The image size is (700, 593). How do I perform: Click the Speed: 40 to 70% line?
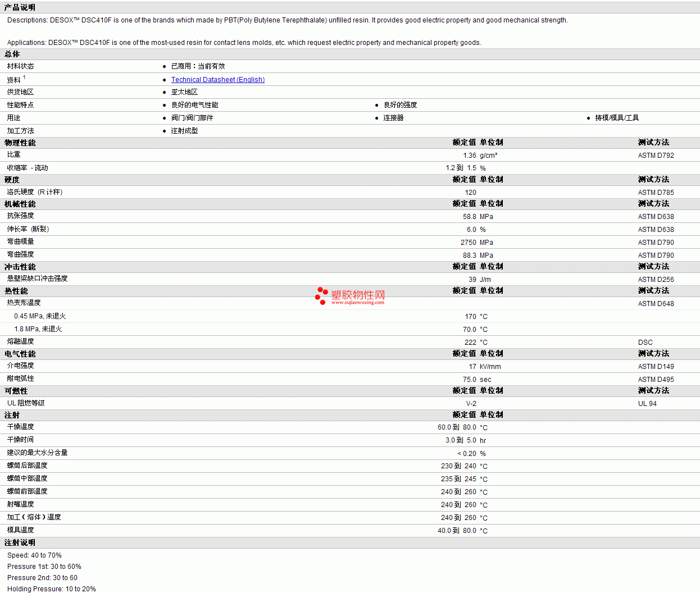tap(34, 555)
